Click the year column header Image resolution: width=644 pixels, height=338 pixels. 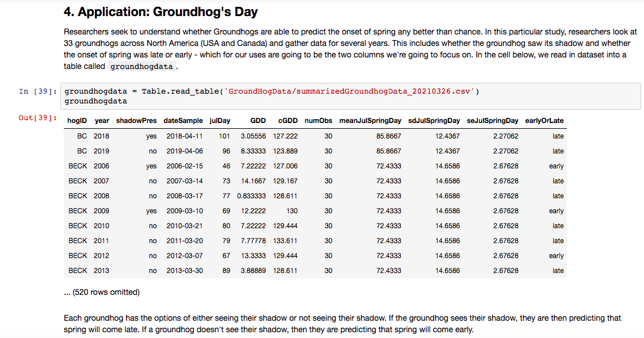pyautogui.click(x=102, y=121)
